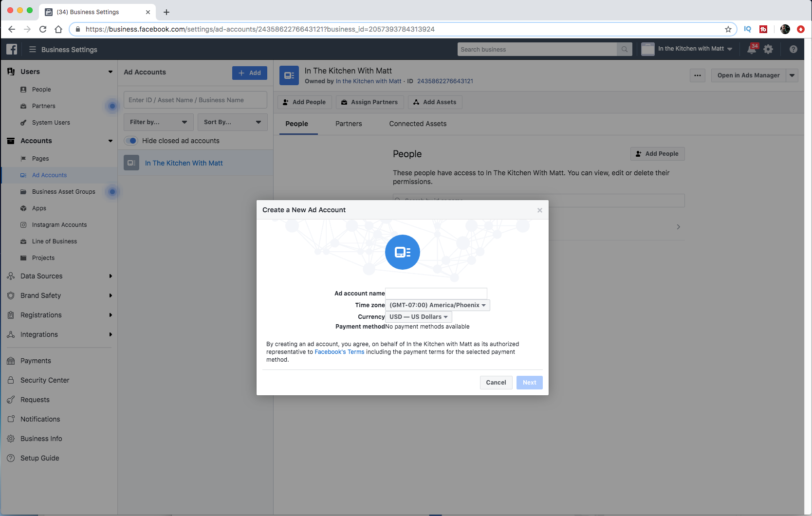Viewport: 812px width, 516px height.
Task: Open the hamburger menu beside Business Settings
Action: tap(33, 49)
